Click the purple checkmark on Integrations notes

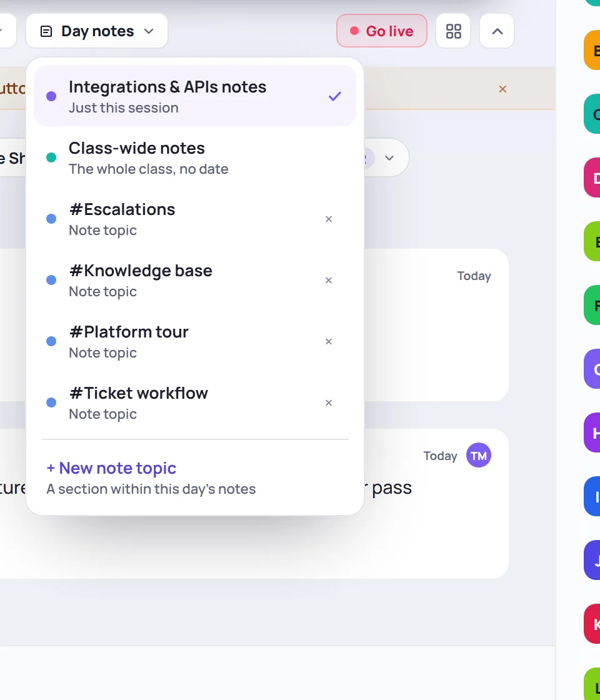(x=335, y=96)
